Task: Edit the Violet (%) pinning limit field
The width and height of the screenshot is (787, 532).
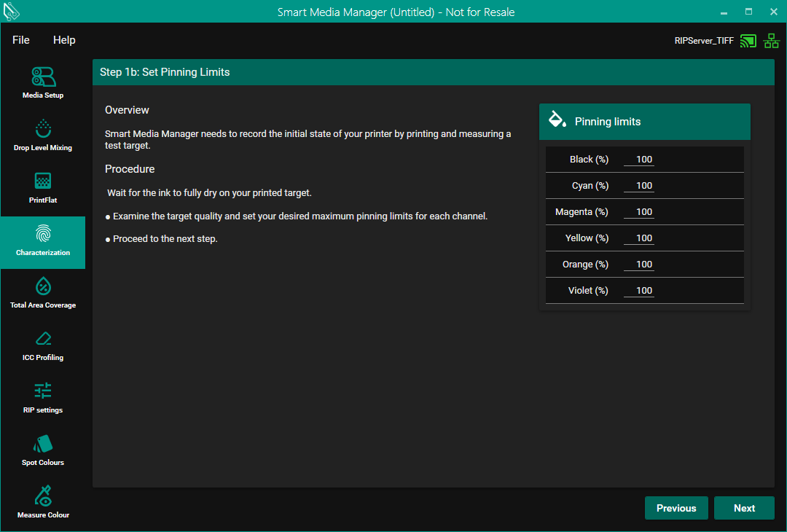Action: [639, 291]
